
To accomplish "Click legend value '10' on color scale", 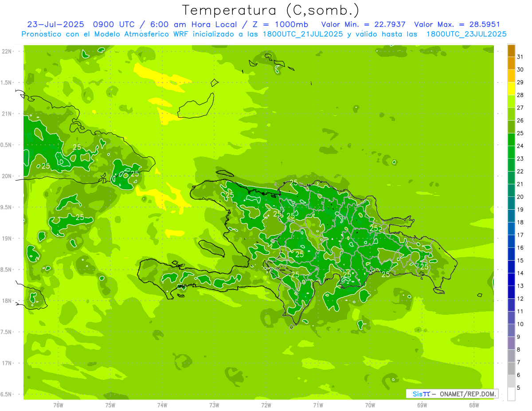I will pyautogui.click(x=520, y=324).
